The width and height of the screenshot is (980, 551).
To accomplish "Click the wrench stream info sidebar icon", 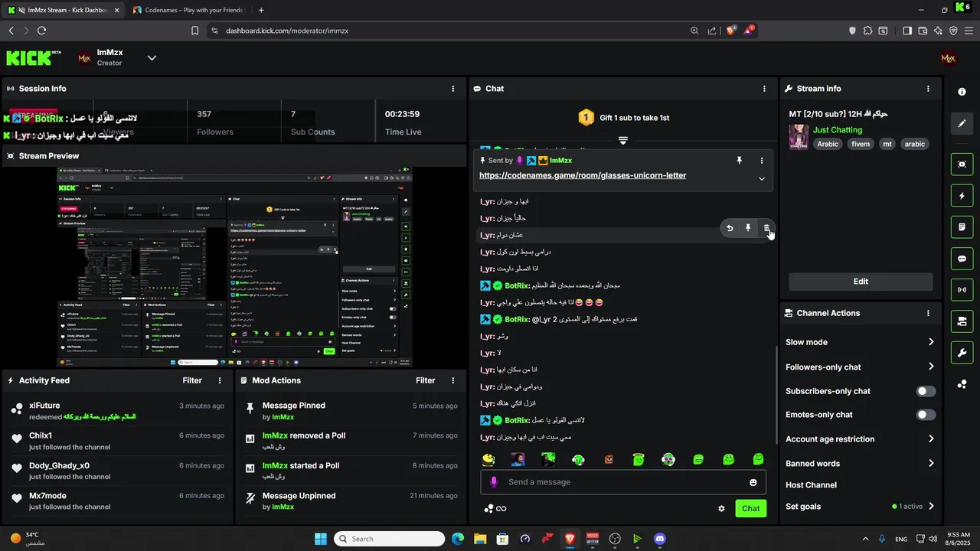I will [962, 353].
